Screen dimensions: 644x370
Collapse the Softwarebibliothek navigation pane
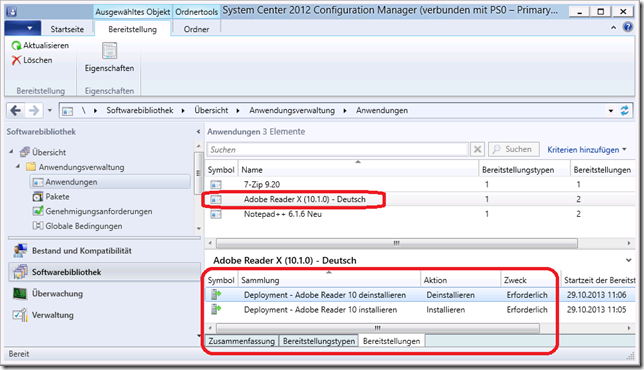point(198,131)
